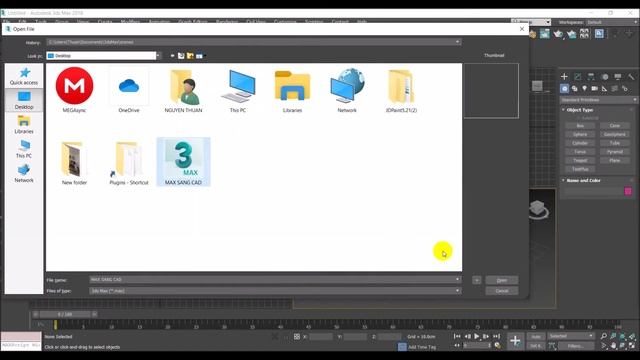Click the large Set Keys plus button
The height and width of the screenshot is (360, 640).
515,340
